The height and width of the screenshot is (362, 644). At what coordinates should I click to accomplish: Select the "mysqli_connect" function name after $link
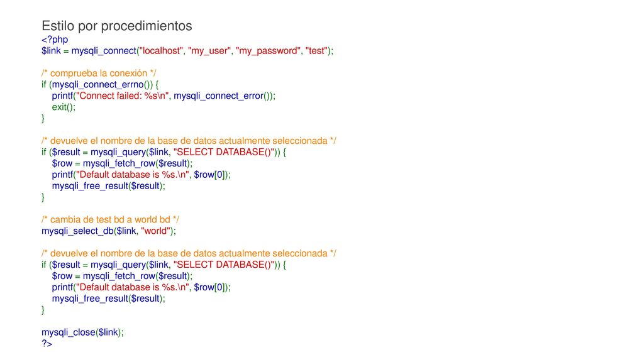[x=104, y=51]
